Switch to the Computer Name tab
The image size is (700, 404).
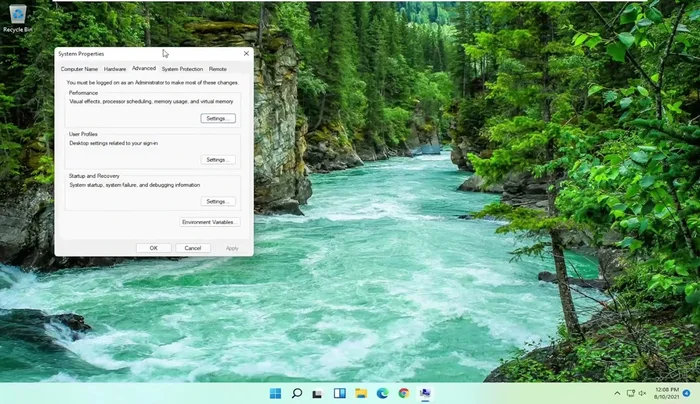point(79,69)
